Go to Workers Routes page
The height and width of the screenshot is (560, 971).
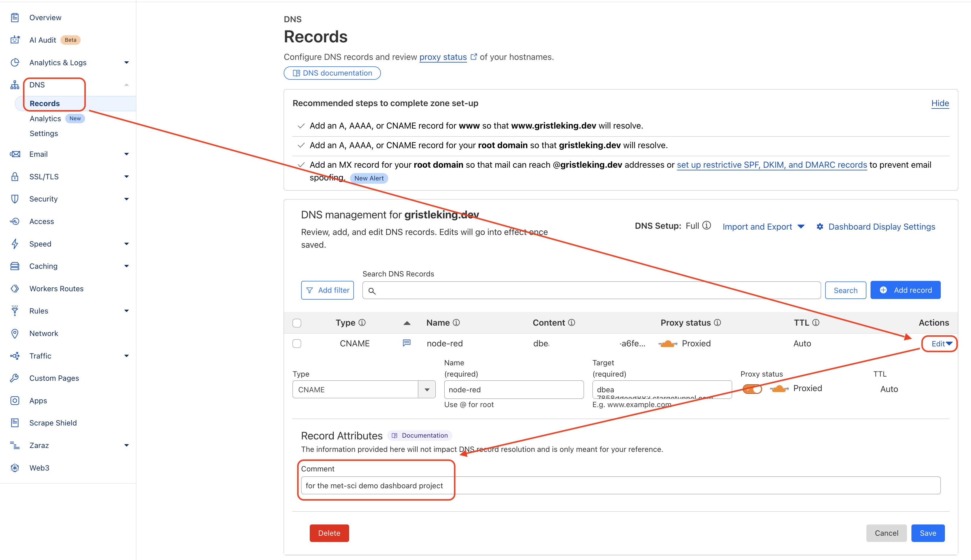[x=57, y=289]
